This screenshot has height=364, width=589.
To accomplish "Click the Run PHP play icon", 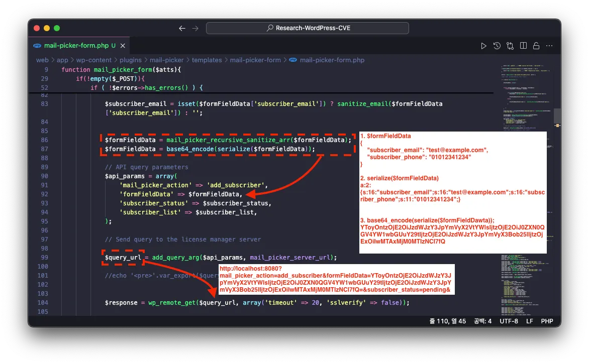I will click(x=483, y=46).
